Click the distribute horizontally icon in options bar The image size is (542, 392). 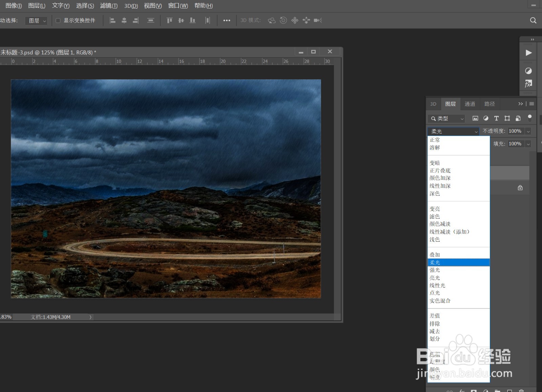(208, 21)
